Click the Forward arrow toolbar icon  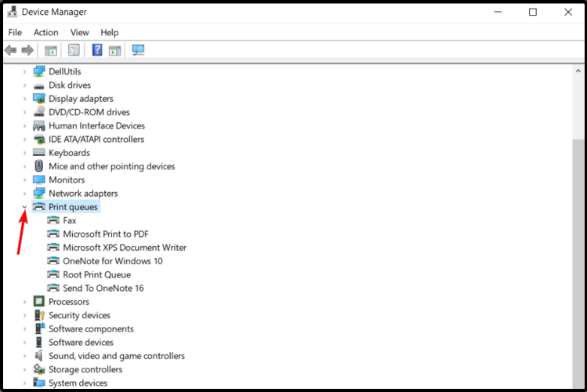pyautogui.click(x=27, y=50)
